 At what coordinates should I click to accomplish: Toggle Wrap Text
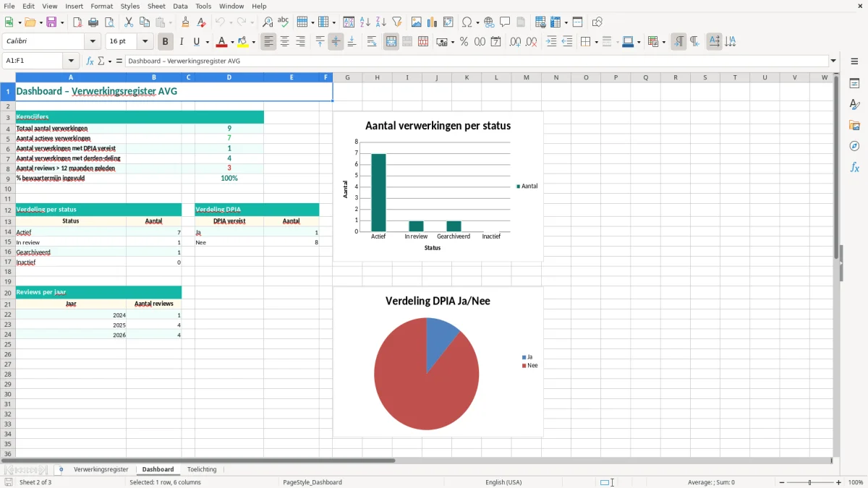pos(372,42)
